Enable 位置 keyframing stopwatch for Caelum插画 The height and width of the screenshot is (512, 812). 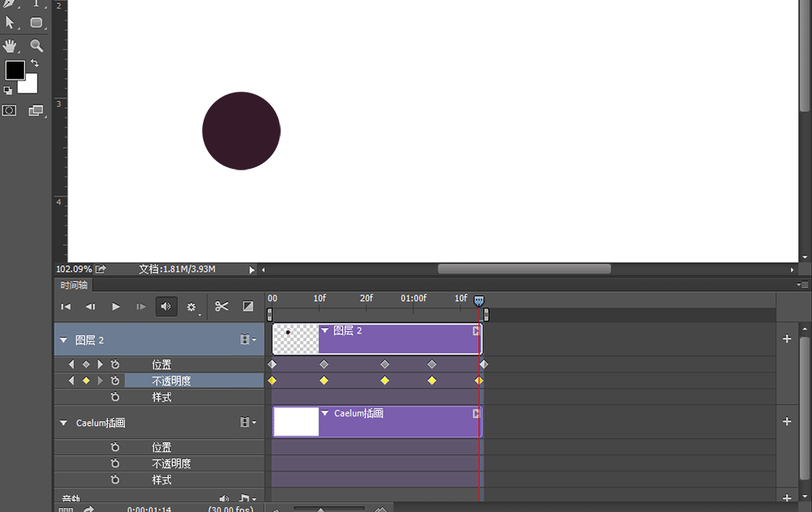click(x=115, y=446)
